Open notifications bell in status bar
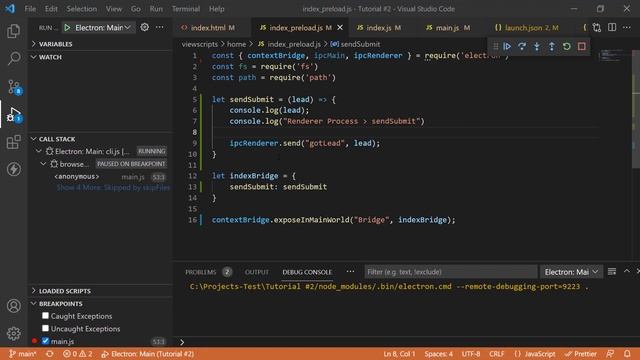This screenshot has width=640, height=360. tap(627, 353)
